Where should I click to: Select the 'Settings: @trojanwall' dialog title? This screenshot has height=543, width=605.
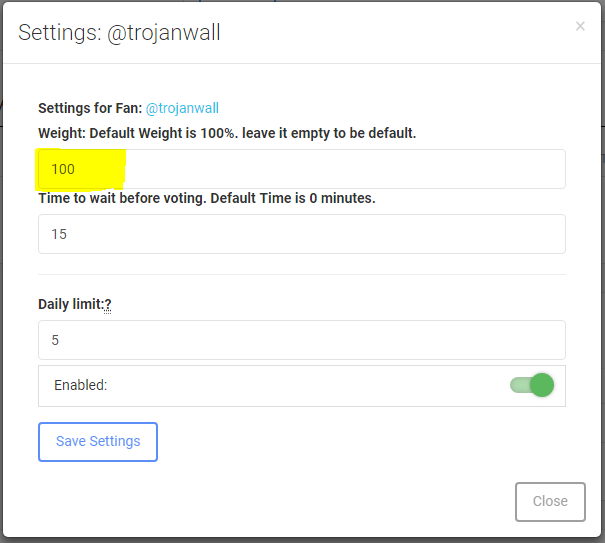[x=119, y=32]
